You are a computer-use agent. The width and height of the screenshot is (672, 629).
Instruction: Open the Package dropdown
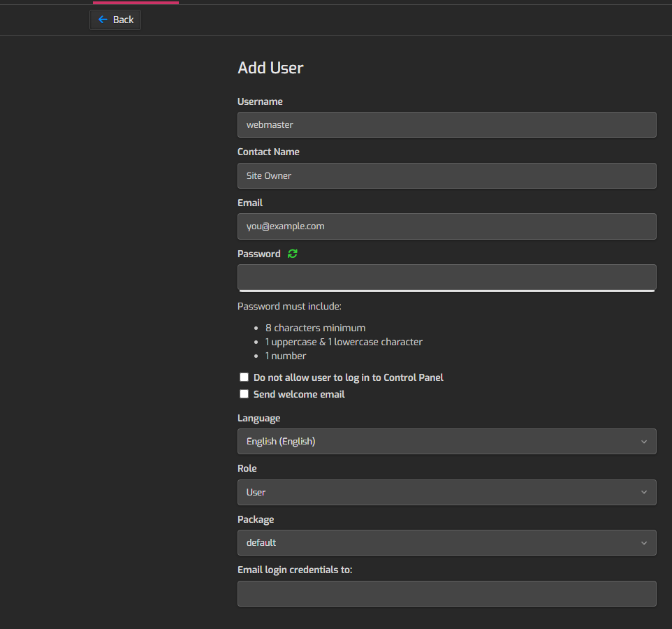446,543
